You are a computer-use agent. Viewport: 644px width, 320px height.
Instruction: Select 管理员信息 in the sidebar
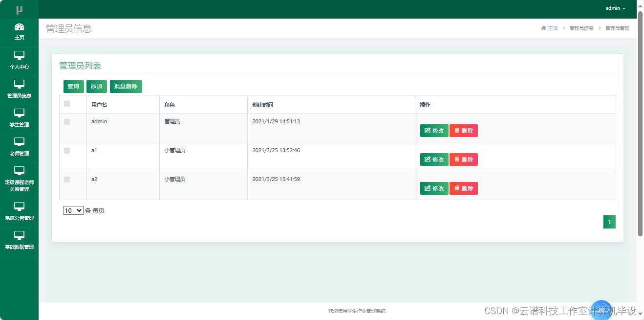tap(19, 90)
